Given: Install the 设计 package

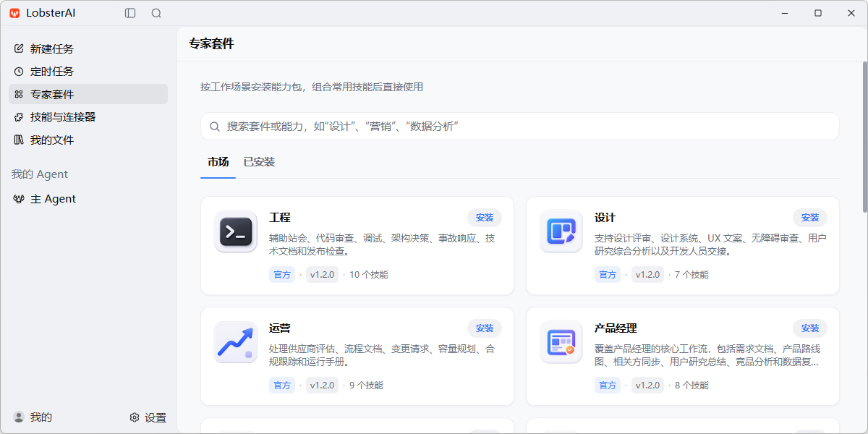Looking at the screenshot, I should pos(810,218).
